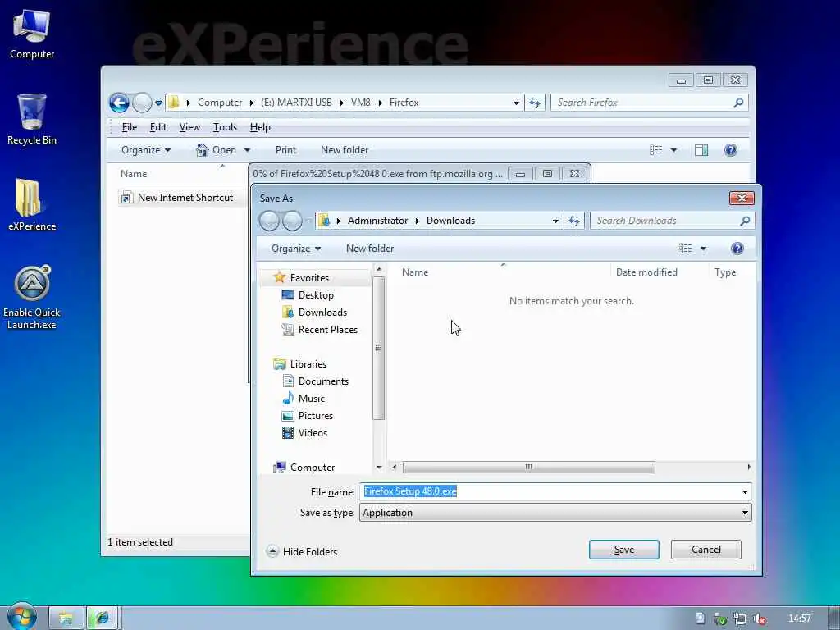The height and width of the screenshot is (630, 840).
Task: Open the Help menu
Action: pos(260,127)
